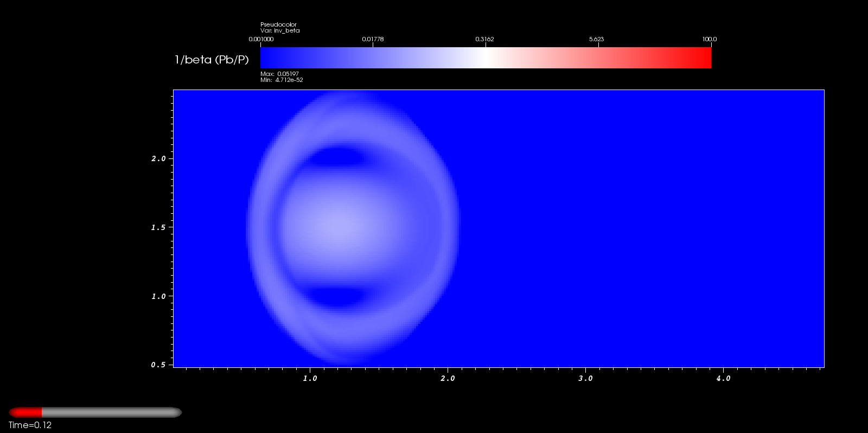Image resolution: width=868 pixels, height=433 pixels.
Task: Click the x-axis label '3.0'
Action: (585, 379)
